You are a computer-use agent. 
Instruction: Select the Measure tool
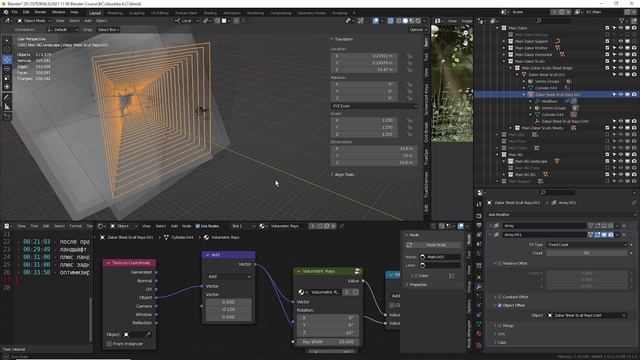point(7,107)
